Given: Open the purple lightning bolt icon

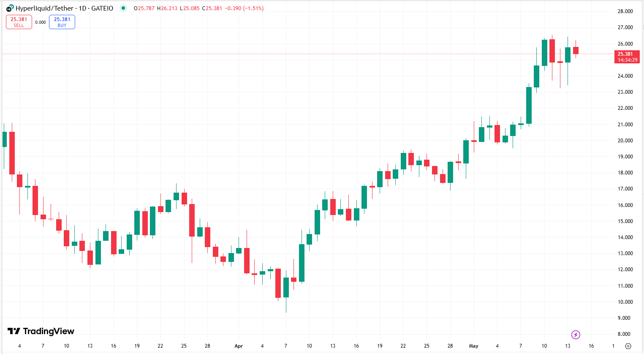Looking at the screenshot, I should 576,335.
